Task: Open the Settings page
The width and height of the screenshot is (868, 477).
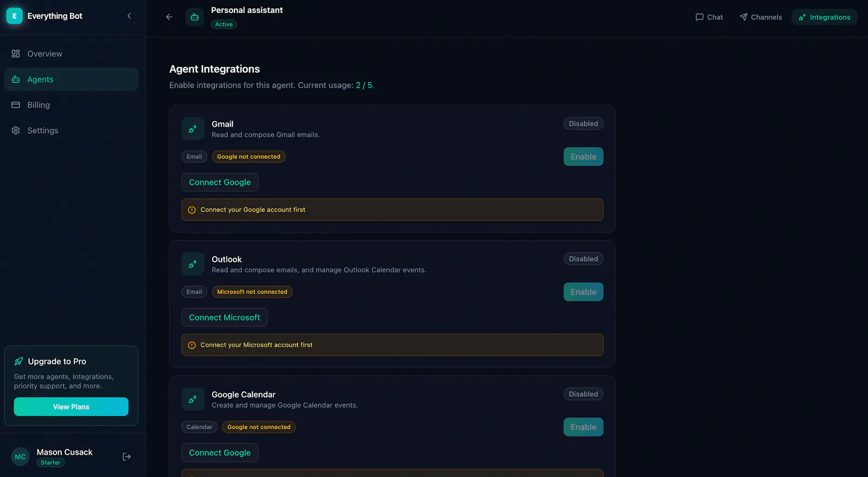Action: pyautogui.click(x=71, y=130)
